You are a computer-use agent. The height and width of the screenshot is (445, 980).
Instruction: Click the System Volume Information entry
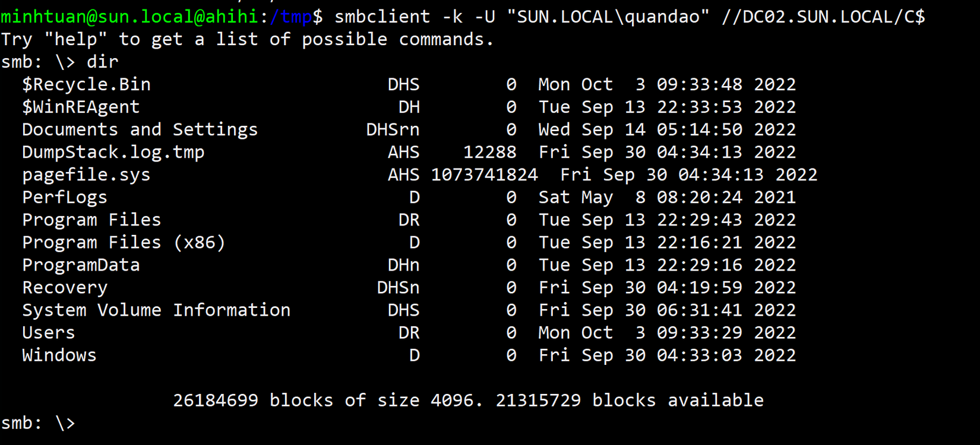(x=156, y=310)
